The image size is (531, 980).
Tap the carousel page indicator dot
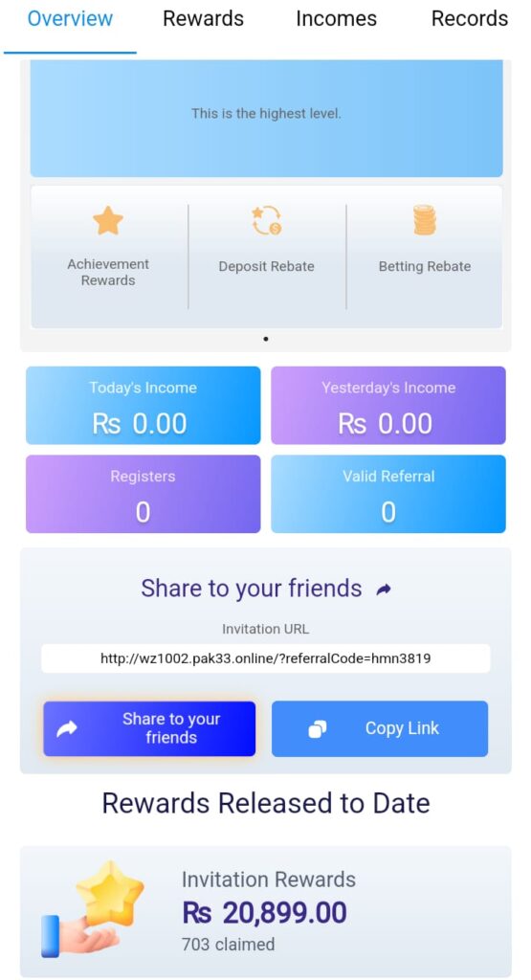pyautogui.click(x=266, y=339)
